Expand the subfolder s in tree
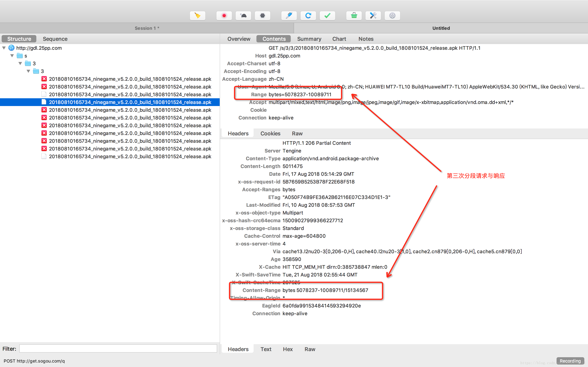This screenshot has height=367, width=588. pyautogui.click(x=11, y=55)
